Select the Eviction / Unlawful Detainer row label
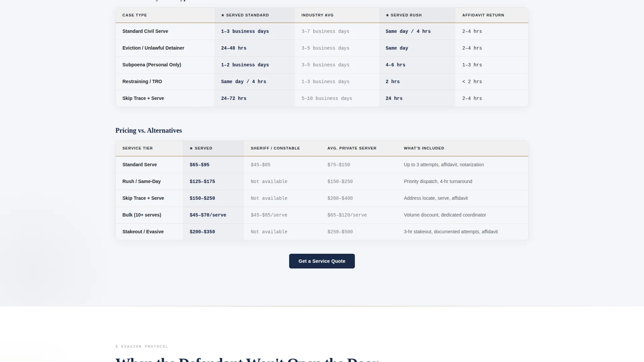Screen dimensions: 644x362 click(x=153, y=48)
